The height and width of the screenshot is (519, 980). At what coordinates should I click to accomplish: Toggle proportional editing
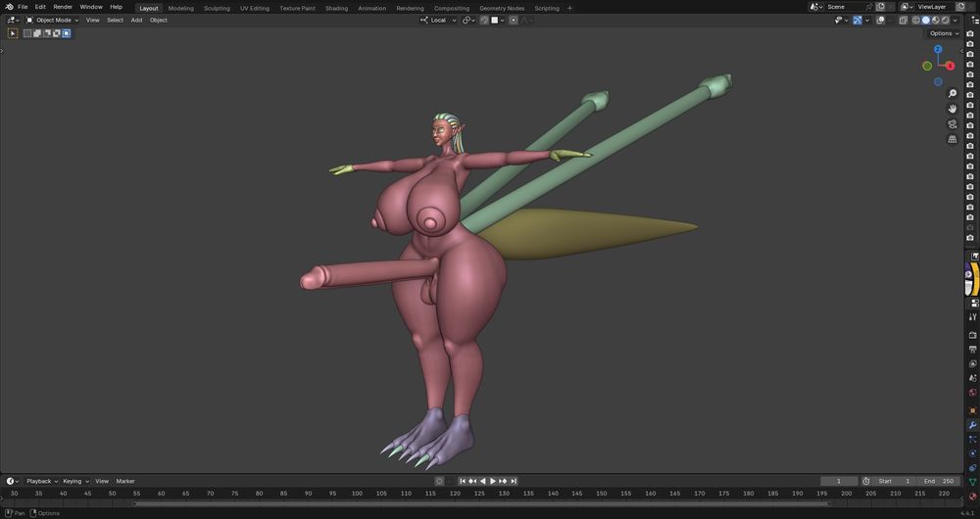click(514, 20)
